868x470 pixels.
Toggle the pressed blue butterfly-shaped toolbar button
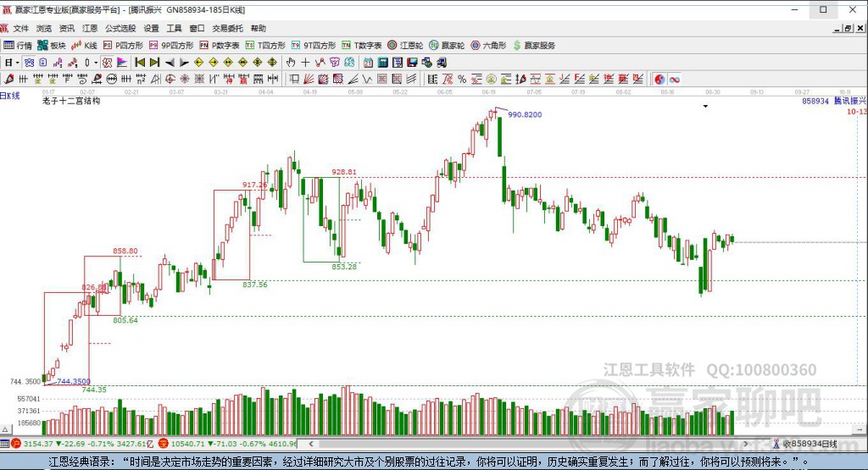click(x=29, y=63)
